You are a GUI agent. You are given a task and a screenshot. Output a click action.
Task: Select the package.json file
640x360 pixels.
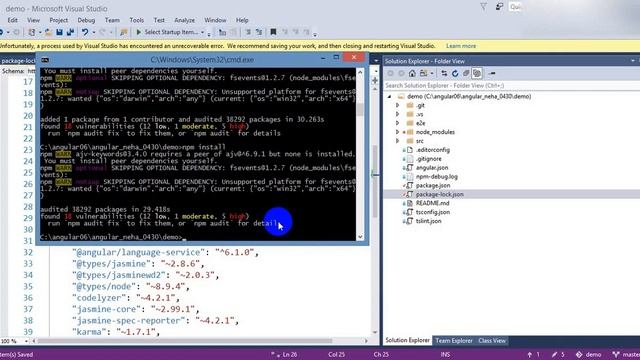click(433, 185)
